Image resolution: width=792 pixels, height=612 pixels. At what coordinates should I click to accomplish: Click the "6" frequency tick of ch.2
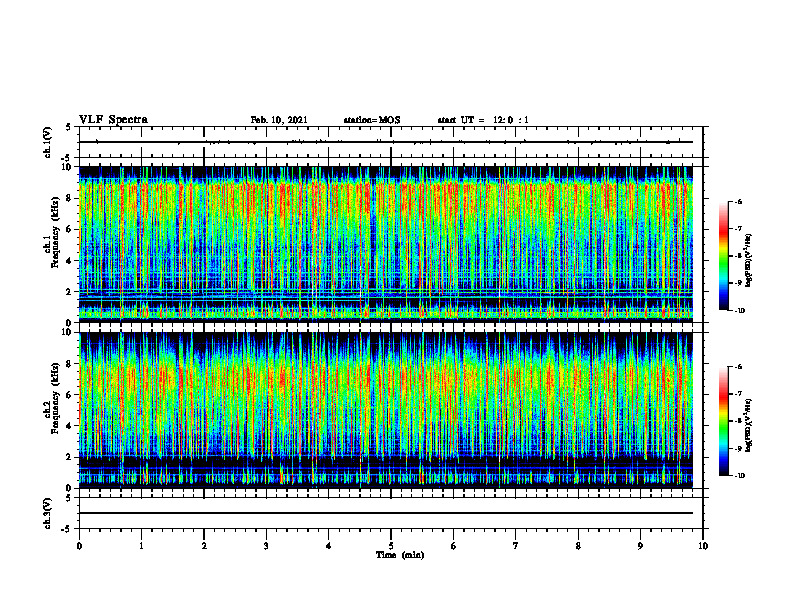70,395
